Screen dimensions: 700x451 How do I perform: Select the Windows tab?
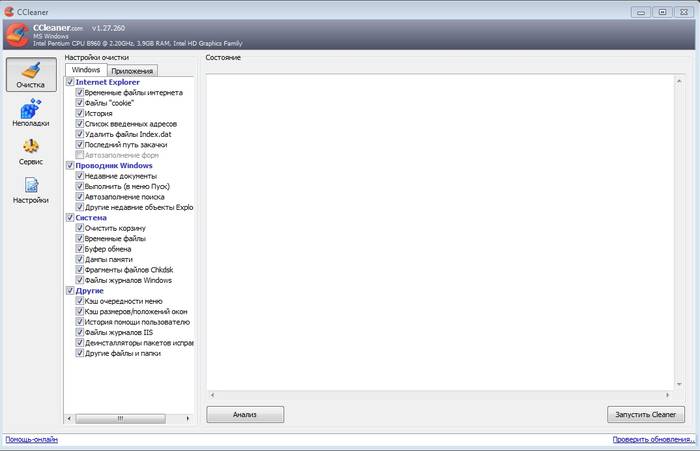coord(86,70)
